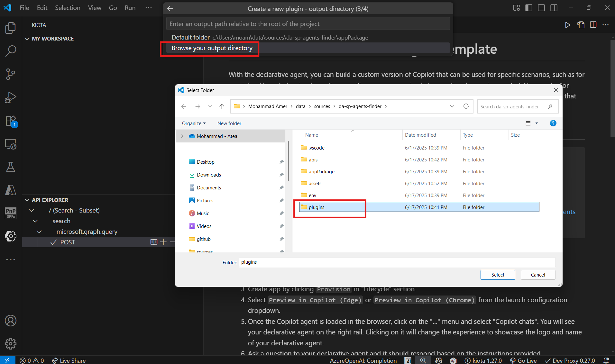Open the Kiota view in activity bar
This screenshot has height=364, width=615.
coord(11,236)
